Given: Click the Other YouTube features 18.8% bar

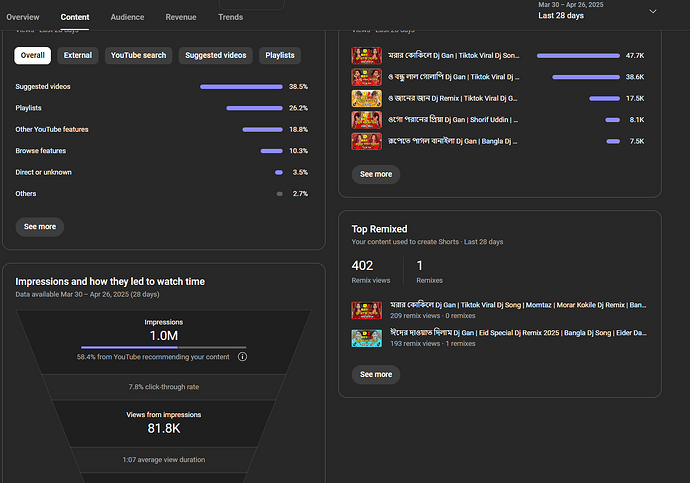Looking at the screenshot, I should pos(262,129).
